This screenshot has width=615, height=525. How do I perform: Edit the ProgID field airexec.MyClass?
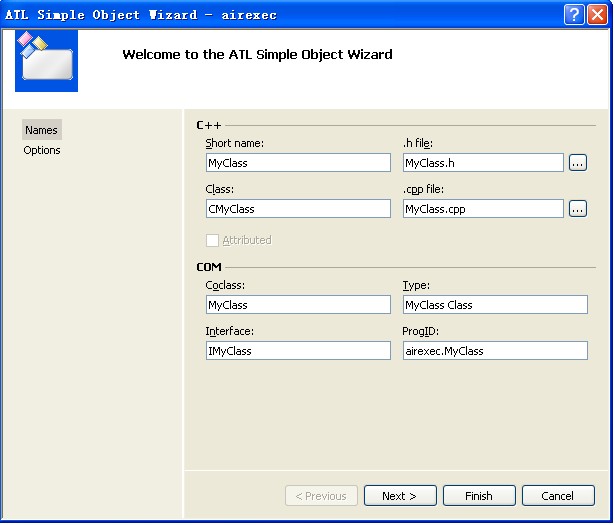click(494, 351)
